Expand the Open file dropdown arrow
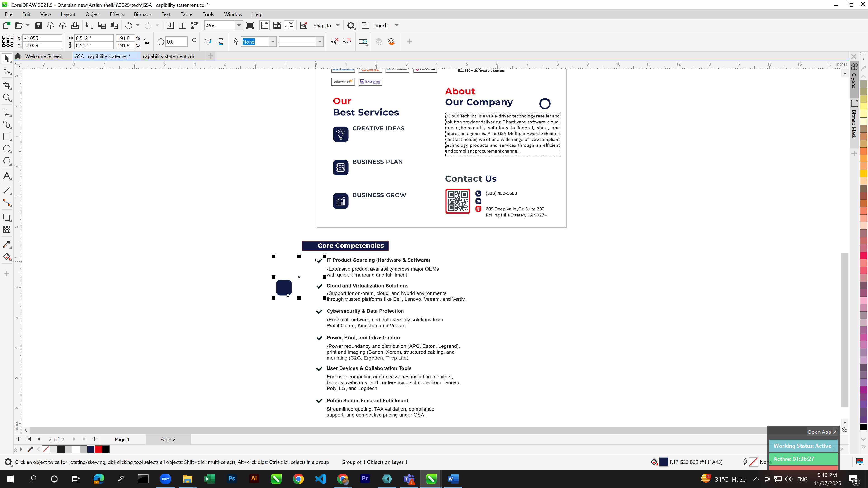Screen dimensions: 868x488 coord(28,26)
